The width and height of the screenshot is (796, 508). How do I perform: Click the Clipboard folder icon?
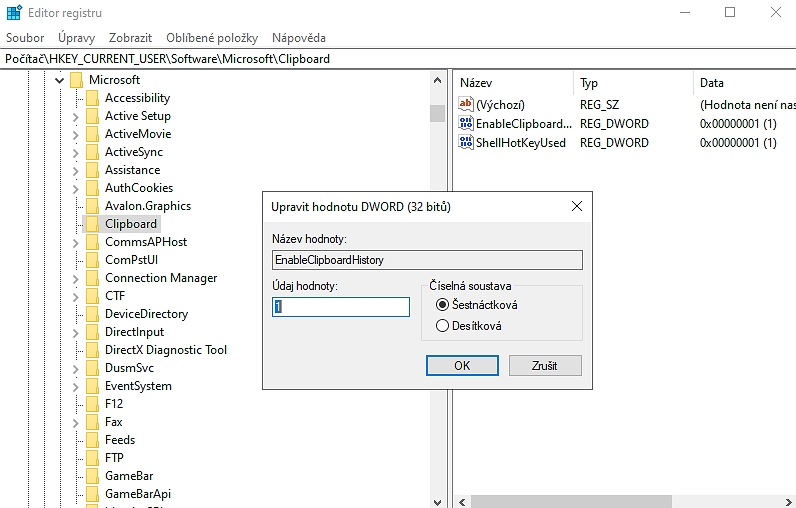pos(92,224)
